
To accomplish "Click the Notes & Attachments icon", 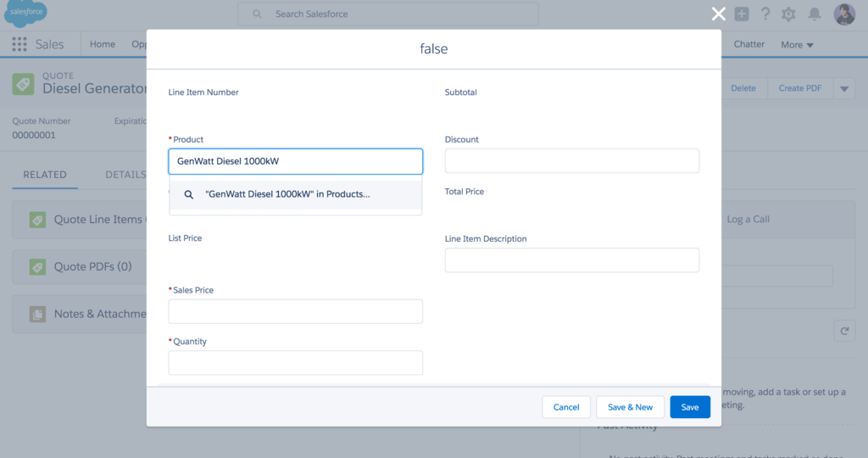I will (x=37, y=314).
